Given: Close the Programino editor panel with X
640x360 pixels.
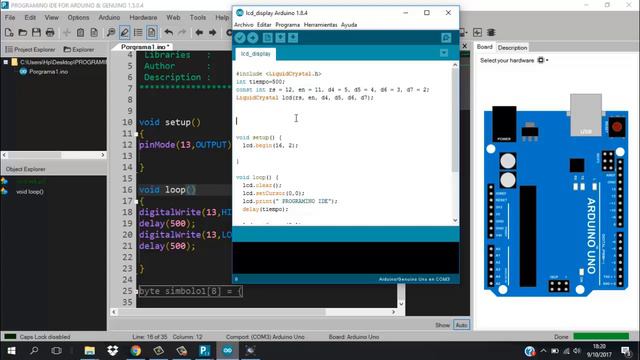Looking at the screenshot, I should coord(464,46).
